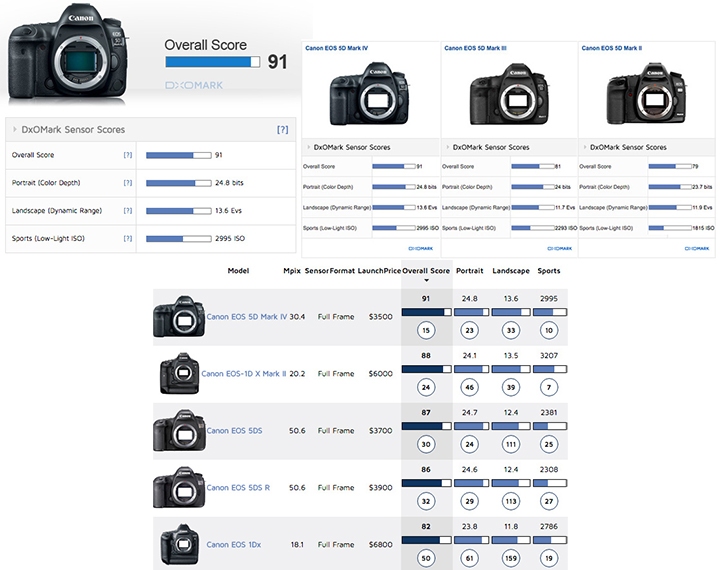The image size is (720, 570).
Task: Expand Sensor Scores under 5D Mark IV card
Action: click(309, 147)
